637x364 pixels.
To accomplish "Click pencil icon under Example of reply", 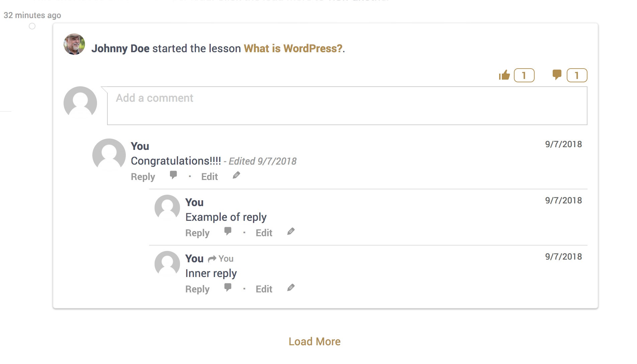I will click(x=291, y=231).
